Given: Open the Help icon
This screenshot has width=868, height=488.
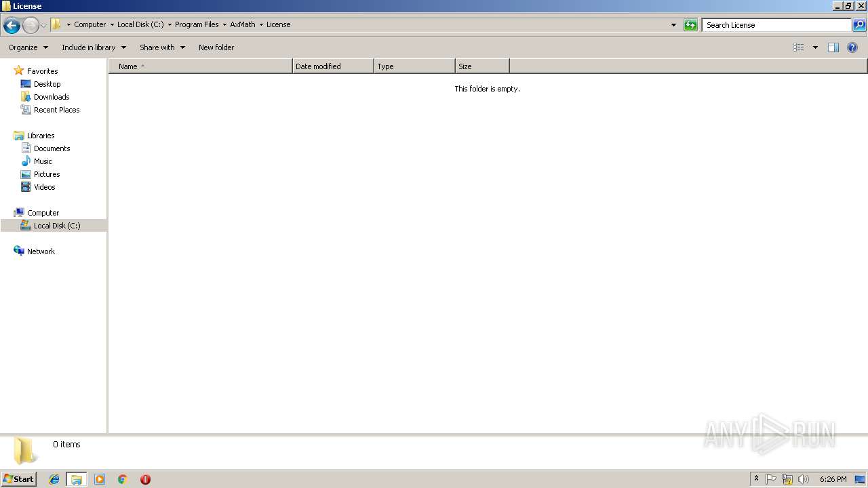Looking at the screenshot, I should (852, 47).
